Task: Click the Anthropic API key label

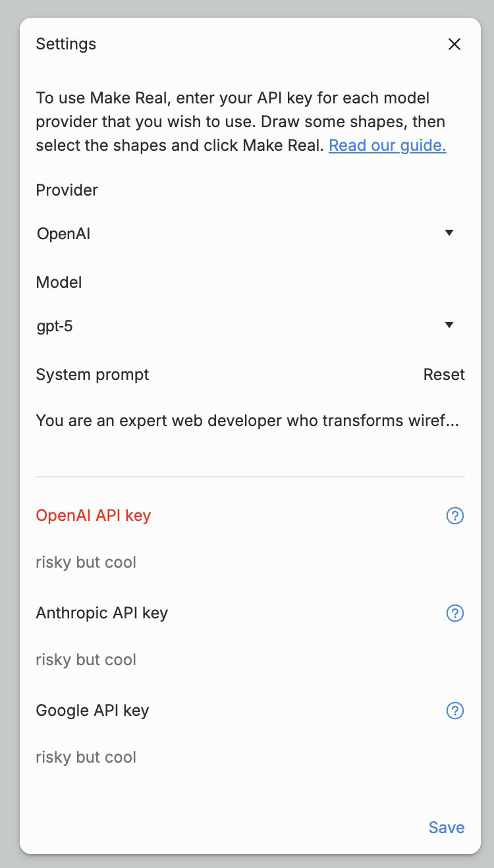Action: (x=102, y=613)
